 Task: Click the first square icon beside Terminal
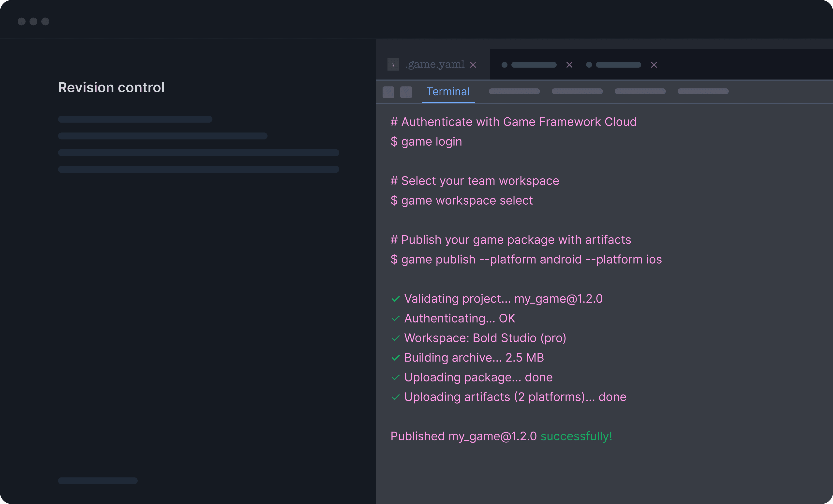(388, 92)
